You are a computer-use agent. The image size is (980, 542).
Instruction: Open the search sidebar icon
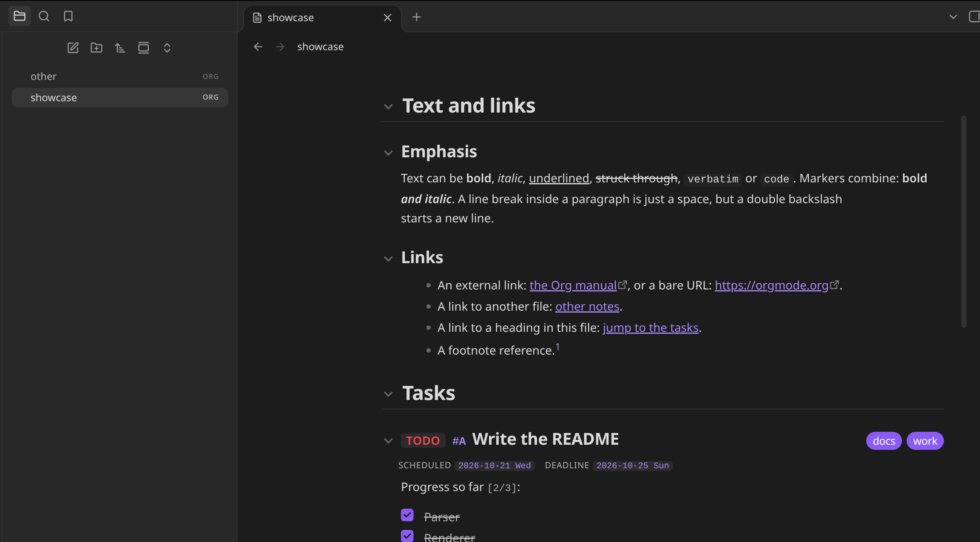[x=44, y=16]
